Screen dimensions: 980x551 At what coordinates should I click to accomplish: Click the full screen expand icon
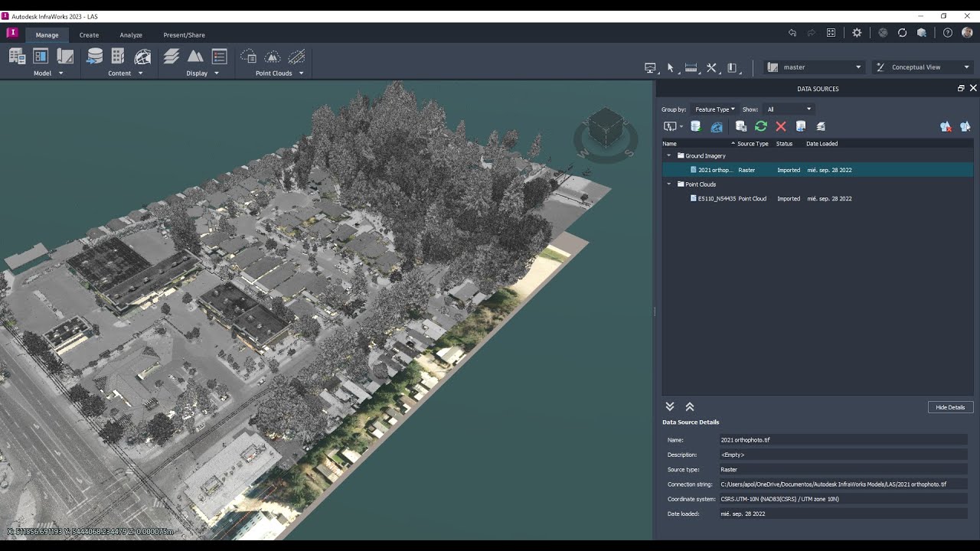click(x=831, y=33)
